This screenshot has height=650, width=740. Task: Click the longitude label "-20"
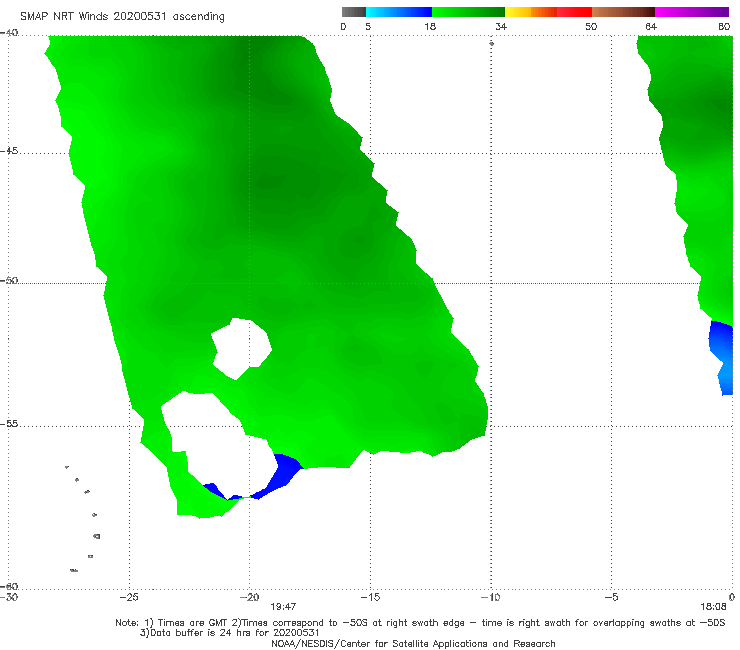click(249, 597)
